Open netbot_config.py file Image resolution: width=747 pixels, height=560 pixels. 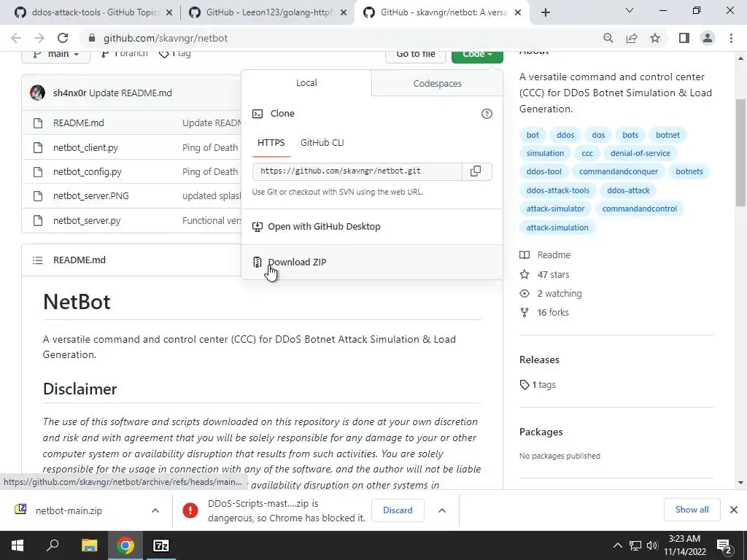tap(88, 172)
